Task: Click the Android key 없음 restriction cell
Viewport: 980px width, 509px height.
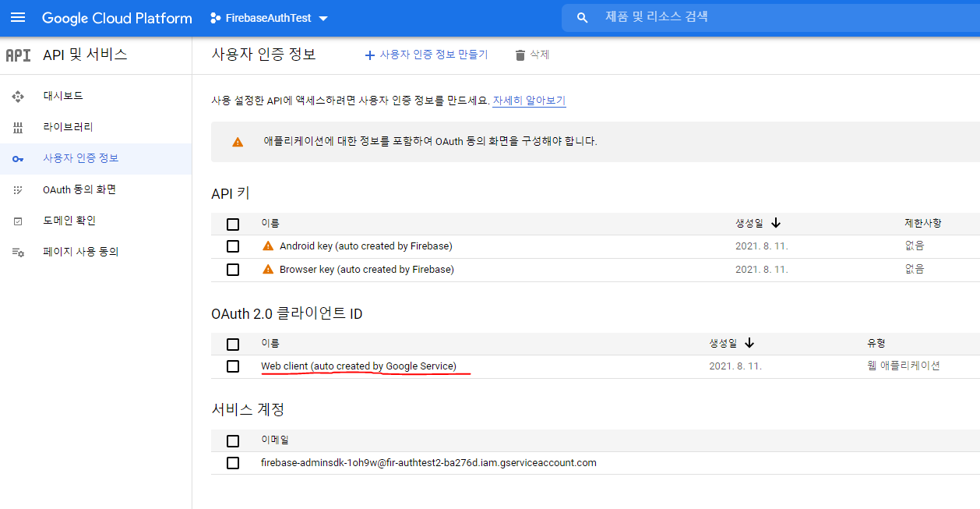Action: click(915, 246)
